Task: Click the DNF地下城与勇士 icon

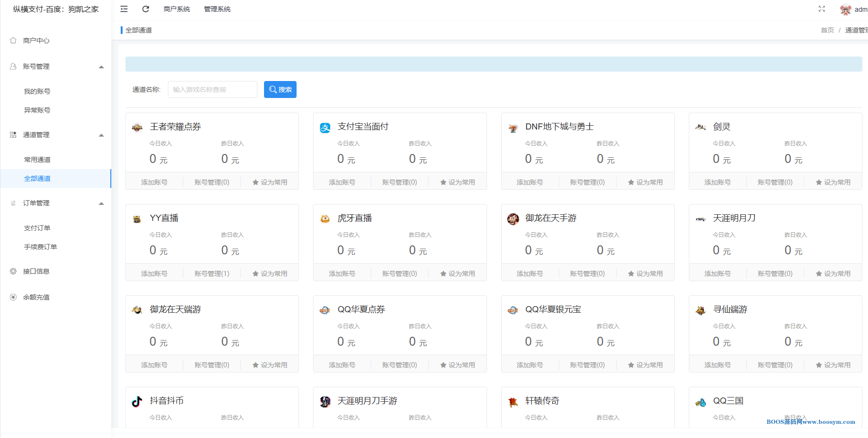Action: [513, 128]
